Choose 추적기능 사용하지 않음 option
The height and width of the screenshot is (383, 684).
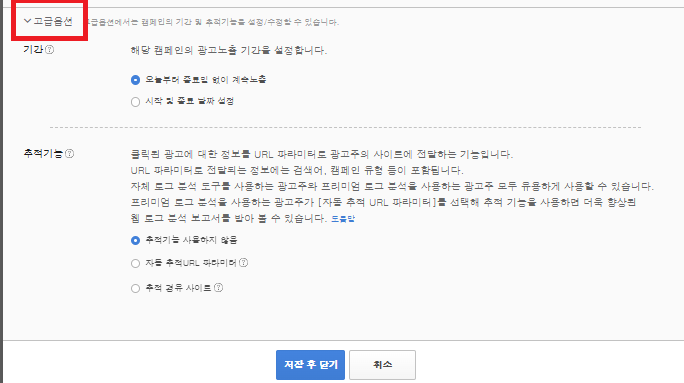click(x=135, y=240)
